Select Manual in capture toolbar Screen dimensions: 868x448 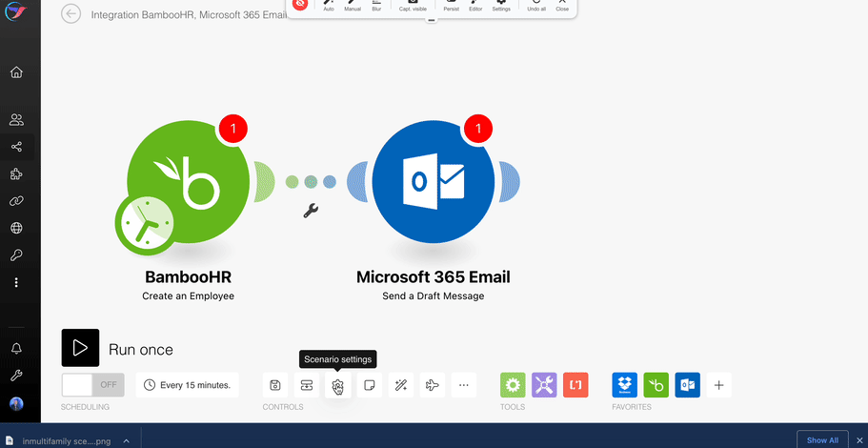click(353, 6)
